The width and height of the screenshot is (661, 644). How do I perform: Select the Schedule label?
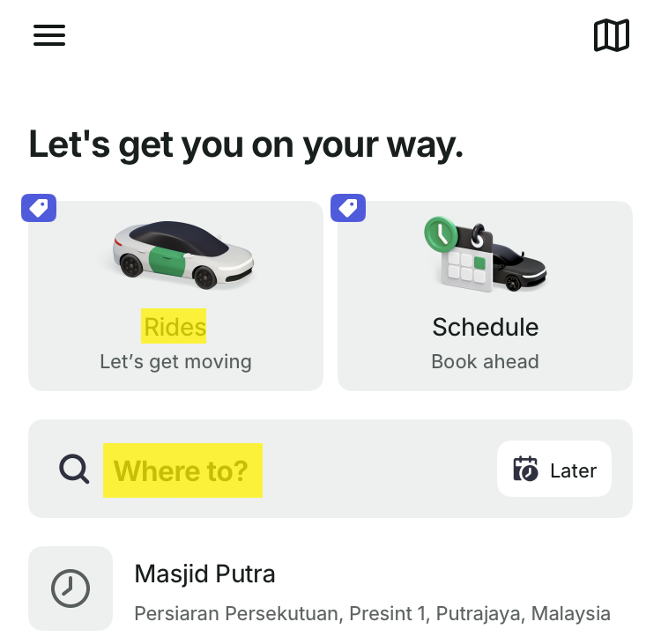(485, 327)
